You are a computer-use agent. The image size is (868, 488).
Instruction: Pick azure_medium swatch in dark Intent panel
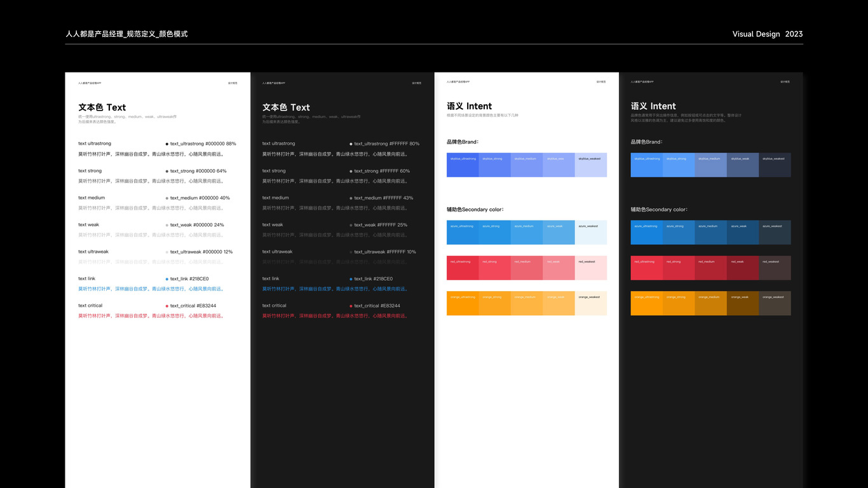tap(711, 232)
